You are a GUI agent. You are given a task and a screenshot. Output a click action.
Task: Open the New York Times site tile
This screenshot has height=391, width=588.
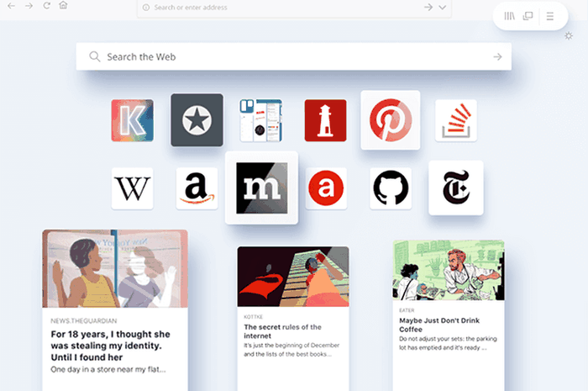456,188
